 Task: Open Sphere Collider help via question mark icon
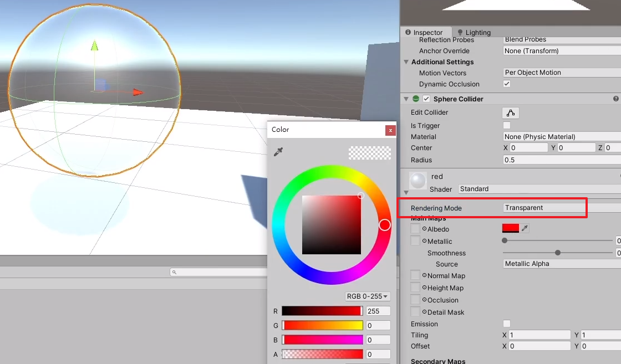(x=615, y=99)
